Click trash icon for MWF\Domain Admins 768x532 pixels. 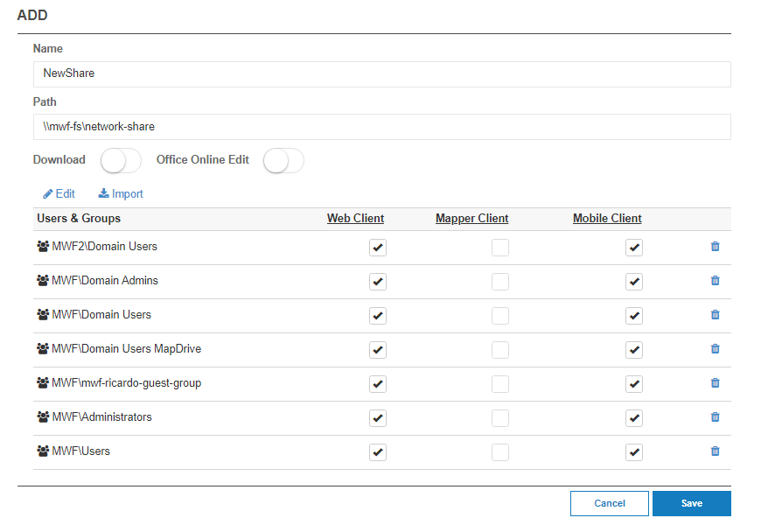(715, 281)
